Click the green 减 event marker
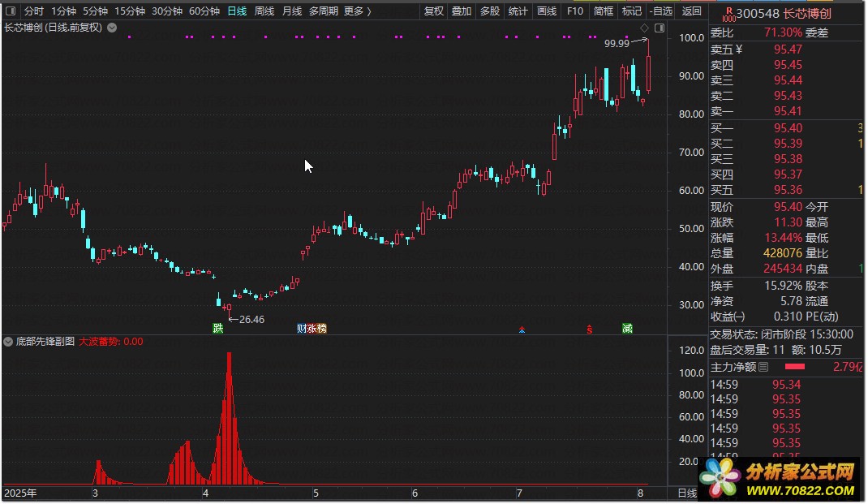 click(627, 329)
